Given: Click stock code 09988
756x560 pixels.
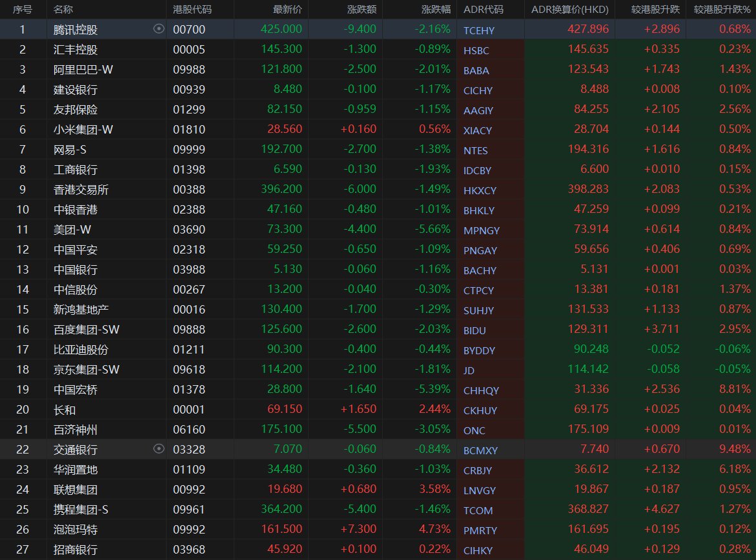Looking at the screenshot, I should pyautogui.click(x=189, y=70).
